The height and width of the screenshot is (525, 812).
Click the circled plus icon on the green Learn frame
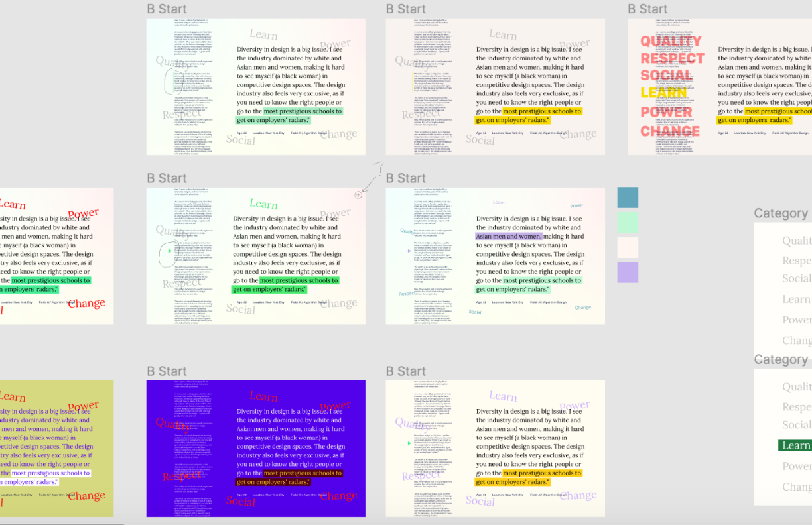(358, 194)
